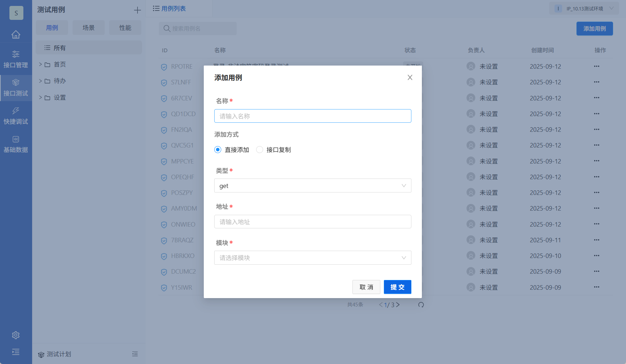This screenshot has height=364, width=626.
Task: Click the S workspace avatar
Action: pyautogui.click(x=16, y=13)
